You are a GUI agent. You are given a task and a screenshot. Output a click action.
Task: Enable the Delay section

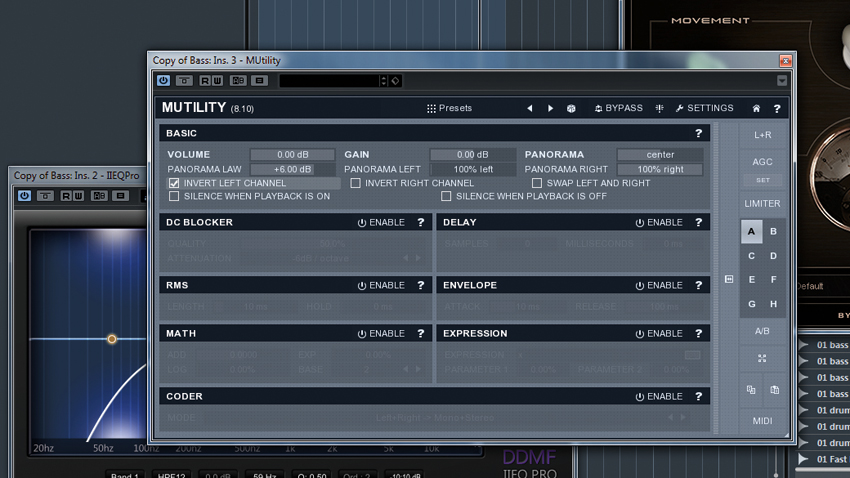pyautogui.click(x=659, y=222)
